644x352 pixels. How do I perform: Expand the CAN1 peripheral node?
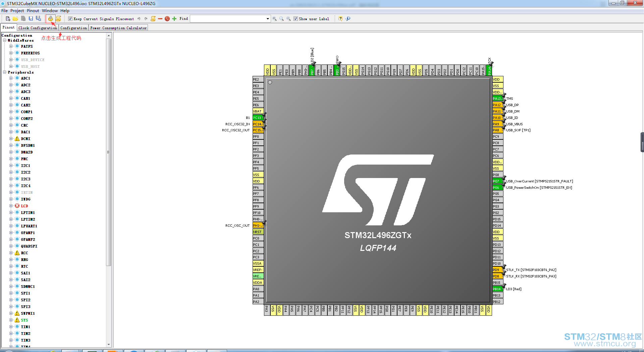pos(11,98)
